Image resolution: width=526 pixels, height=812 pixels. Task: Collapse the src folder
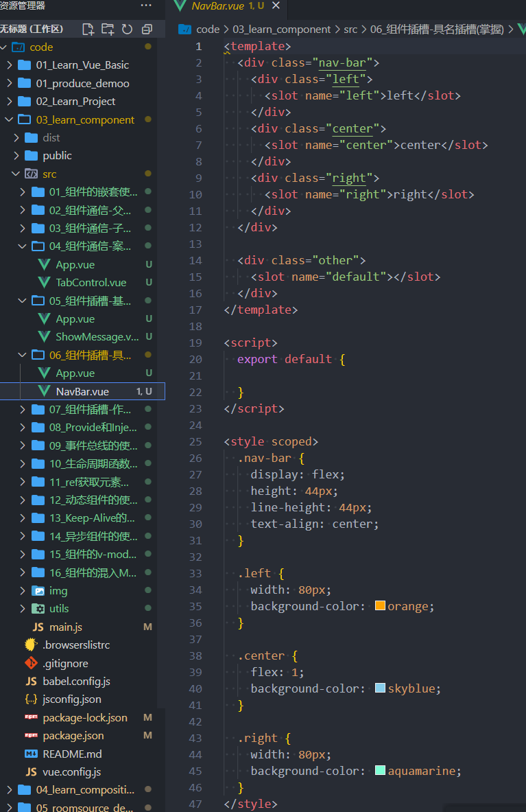click(16, 174)
